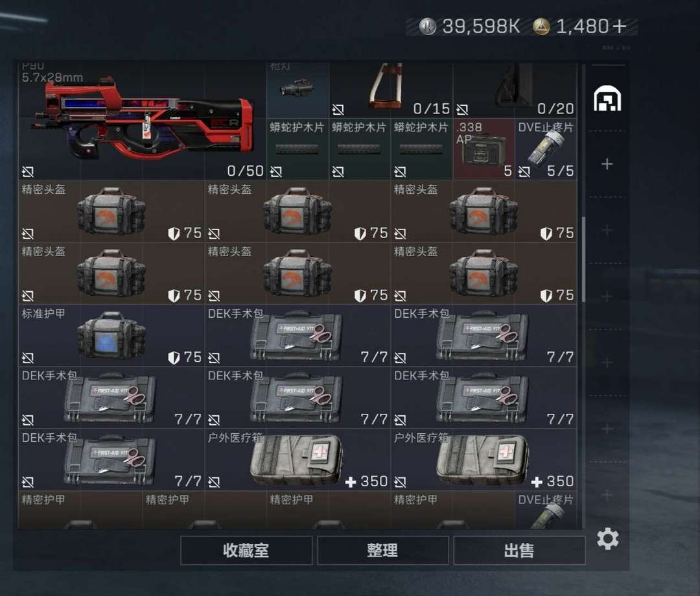Click the weapon light attachment item
Screen dimensions: 700x596
(x=297, y=89)
